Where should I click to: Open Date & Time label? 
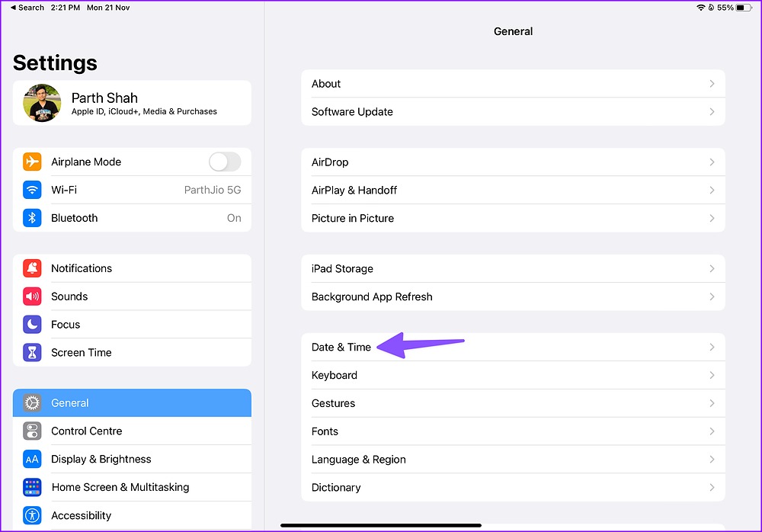tap(341, 348)
